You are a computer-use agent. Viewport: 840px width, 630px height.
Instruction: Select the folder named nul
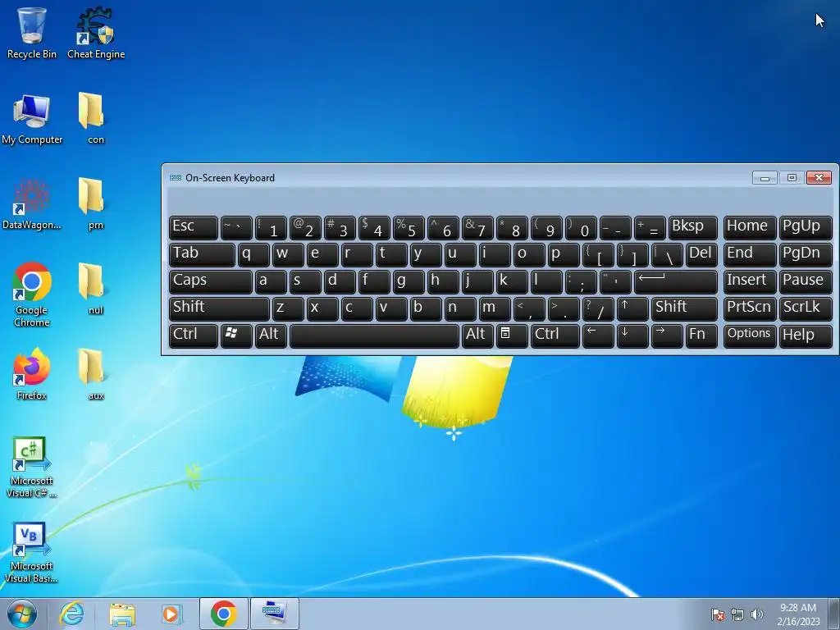(96, 290)
